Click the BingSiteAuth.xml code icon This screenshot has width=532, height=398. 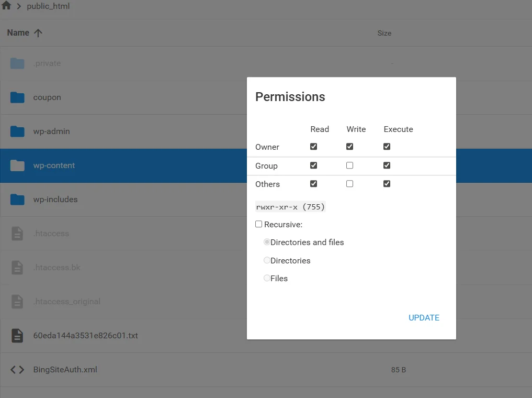[17, 370]
